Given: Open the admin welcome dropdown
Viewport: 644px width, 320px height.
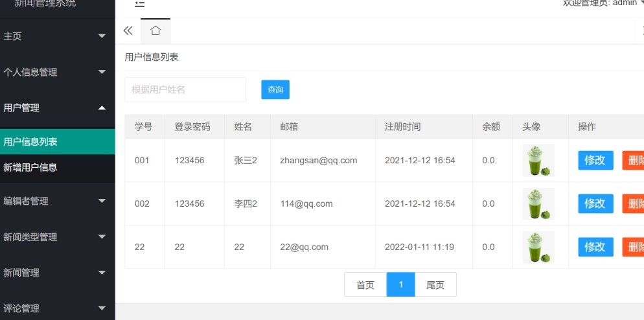Looking at the screenshot, I should [603, 3].
